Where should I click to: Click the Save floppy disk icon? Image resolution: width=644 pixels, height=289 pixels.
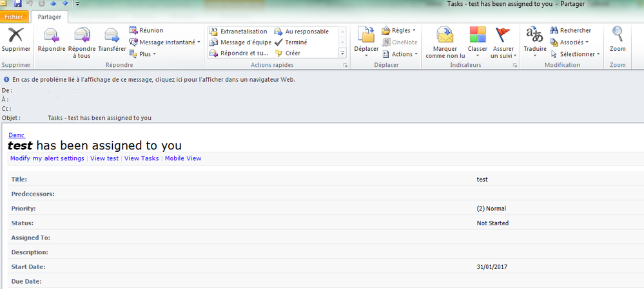tap(17, 4)
